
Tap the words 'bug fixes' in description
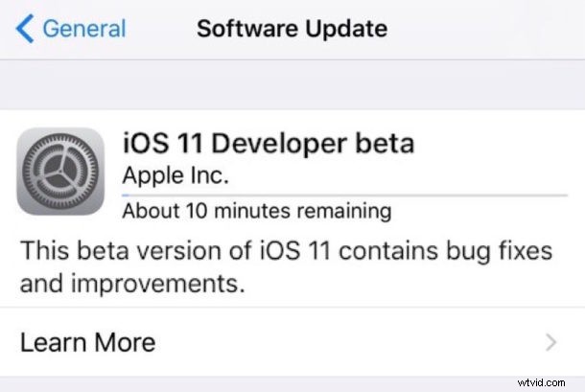pos(500,251)
